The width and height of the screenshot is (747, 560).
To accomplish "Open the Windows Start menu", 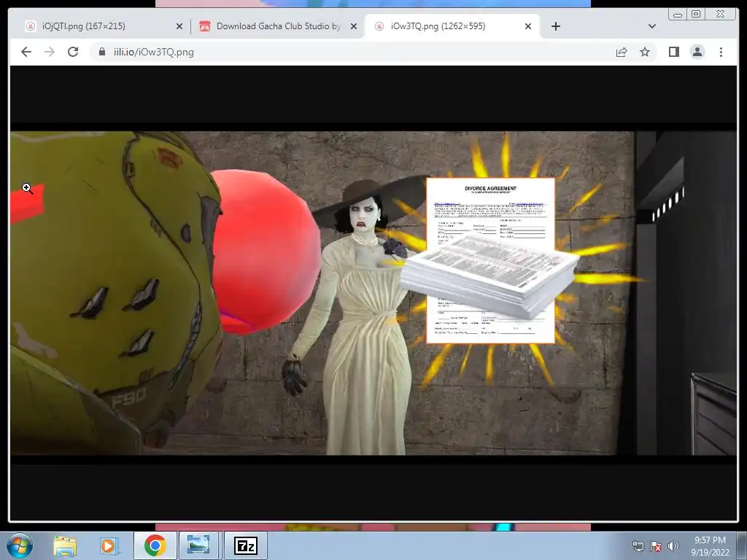I will (19, 545).
